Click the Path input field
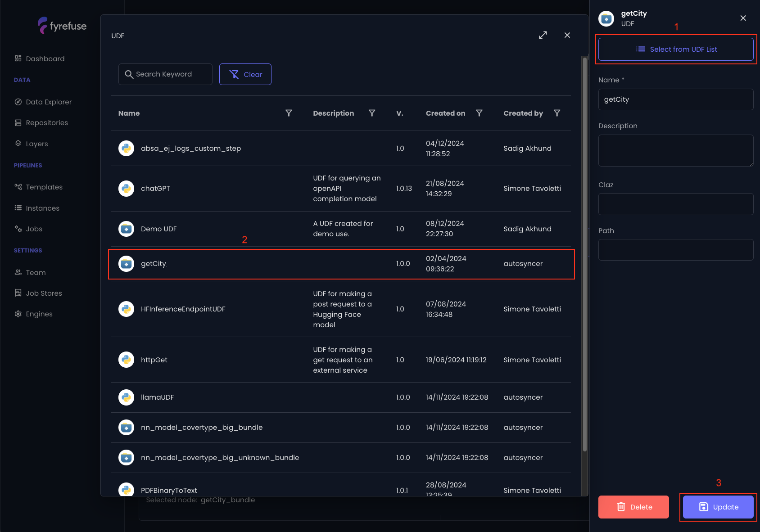Image resolution: width=760 pixels, height=532 pixels. click(675, 250)
